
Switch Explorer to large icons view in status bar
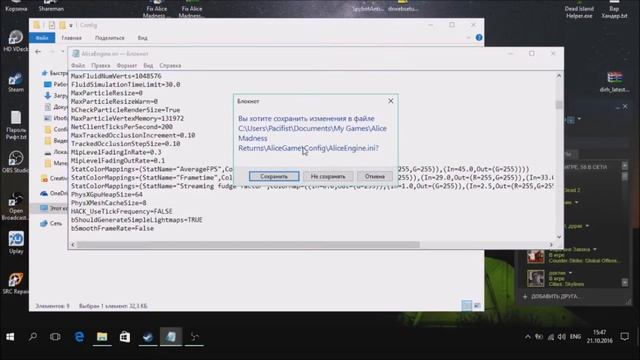coord(477,305)
